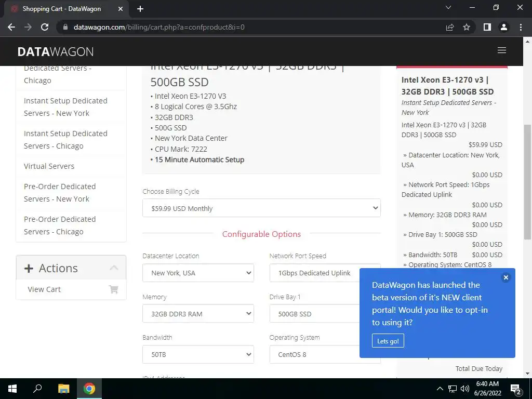Click the network icon in system tray
Viewport: 532px width, 399px height.
[453, 389]
